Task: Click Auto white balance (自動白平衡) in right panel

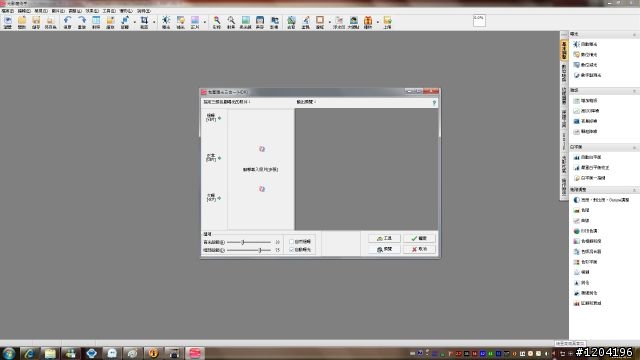Action: click(x=587, y=157)
